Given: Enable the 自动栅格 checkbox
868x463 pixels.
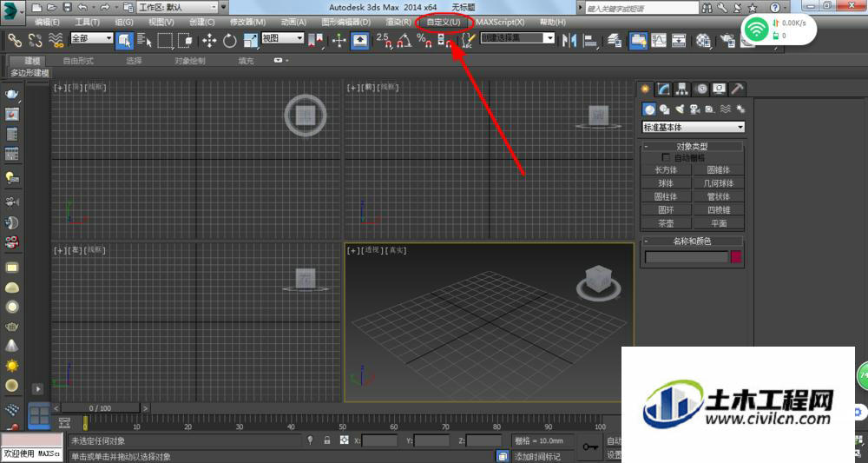Looking at the screenshot, I should [666, 158].
